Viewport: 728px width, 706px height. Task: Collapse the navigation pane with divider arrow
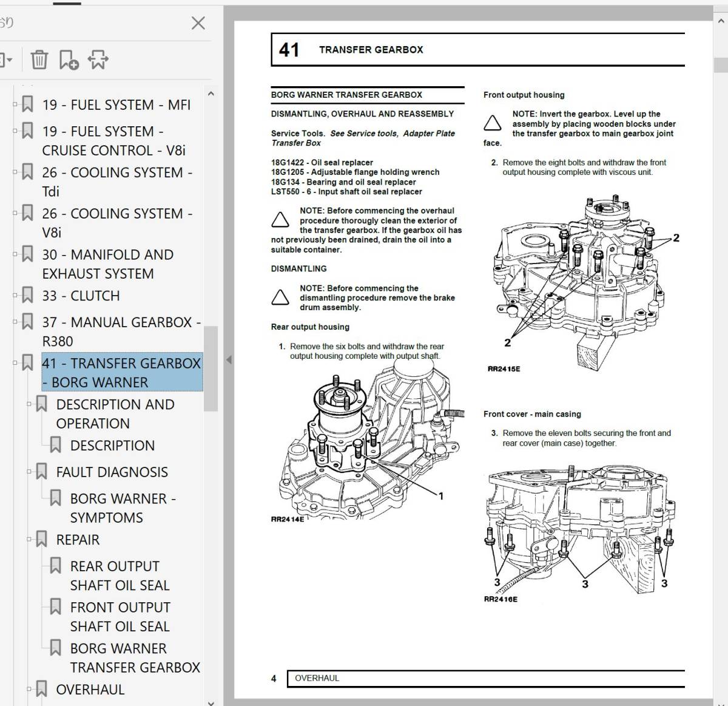point(229,360)
